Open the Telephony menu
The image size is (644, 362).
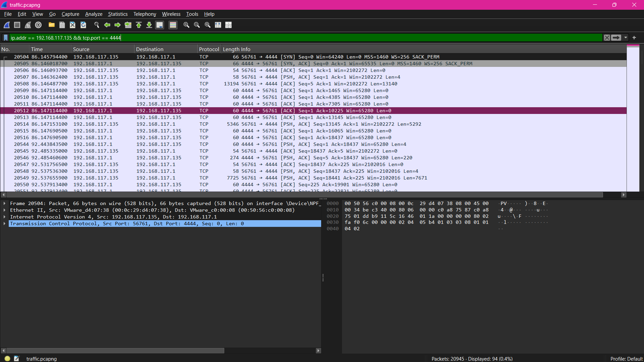pos(145,14)
